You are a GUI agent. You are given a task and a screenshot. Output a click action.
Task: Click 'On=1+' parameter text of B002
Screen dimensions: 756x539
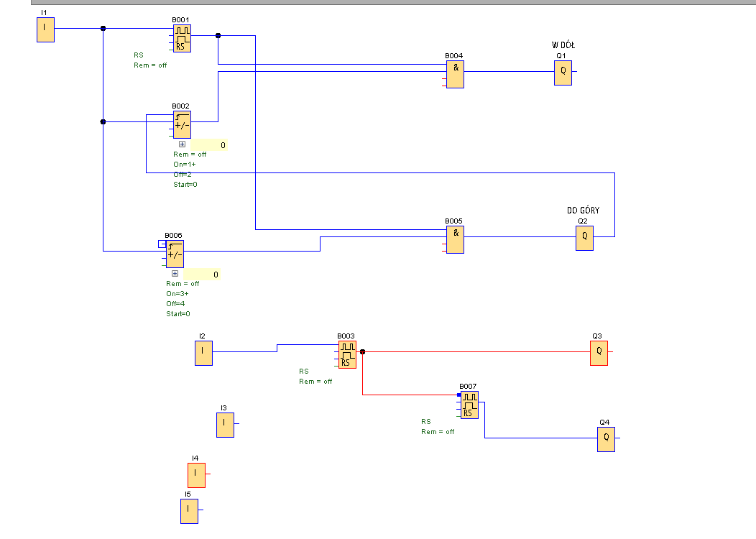click(185, 165)
